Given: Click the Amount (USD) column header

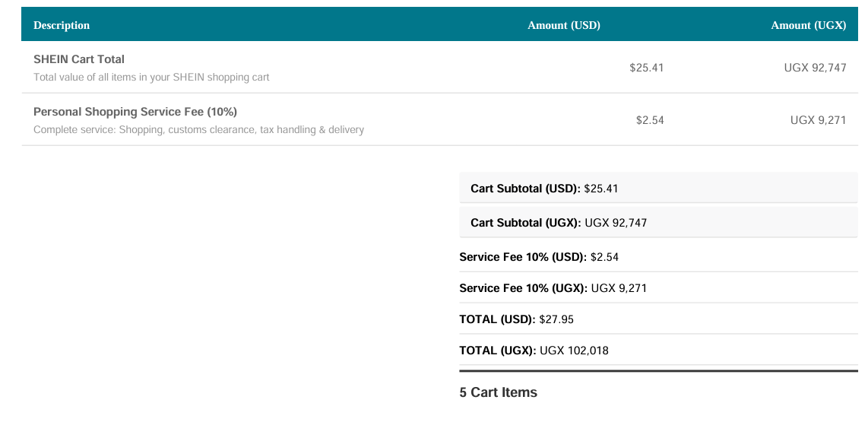Looking at the screenshot, I should 563,25.
